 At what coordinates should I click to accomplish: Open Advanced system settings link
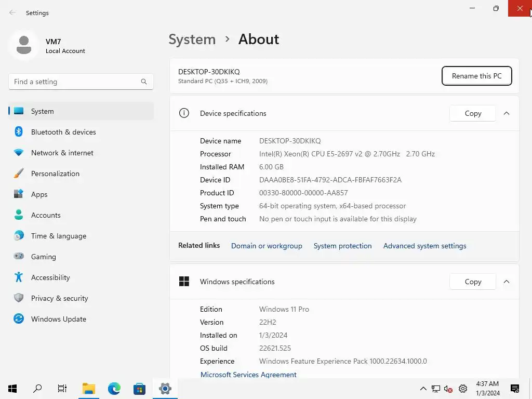coord(424,246)
